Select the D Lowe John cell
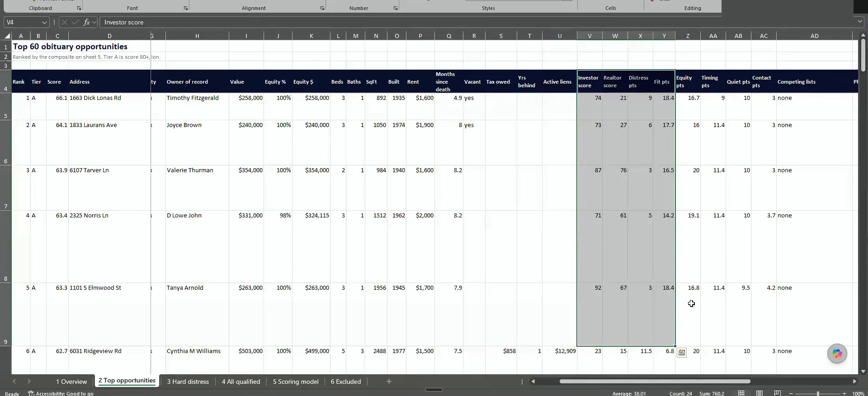868x396 pixels. click(197, 247)
